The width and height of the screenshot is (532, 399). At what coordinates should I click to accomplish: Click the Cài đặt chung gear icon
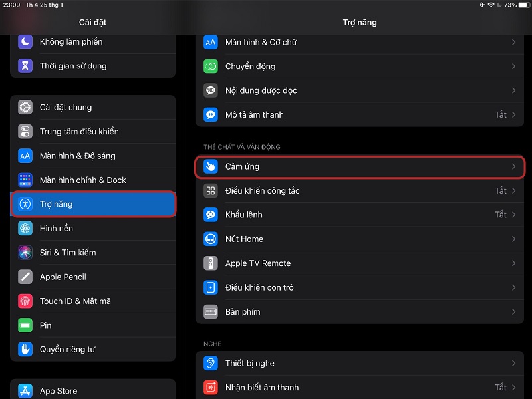[25, 107]
